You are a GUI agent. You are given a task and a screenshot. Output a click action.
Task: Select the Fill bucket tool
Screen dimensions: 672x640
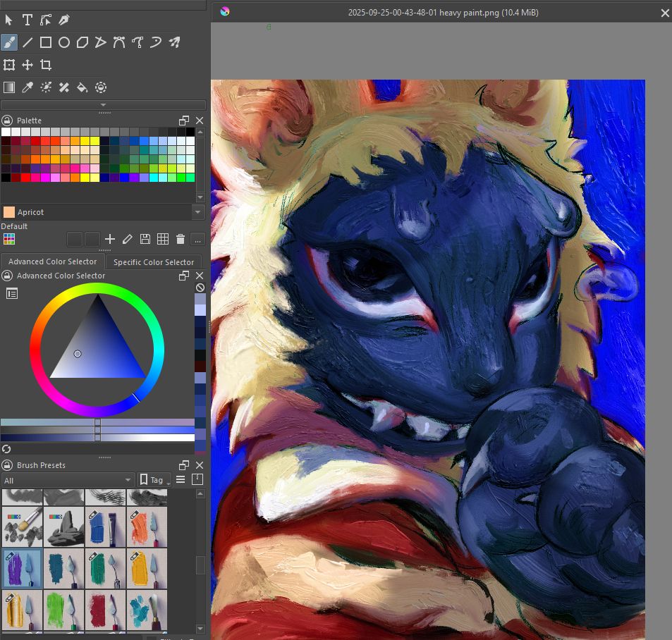[83, 87]
